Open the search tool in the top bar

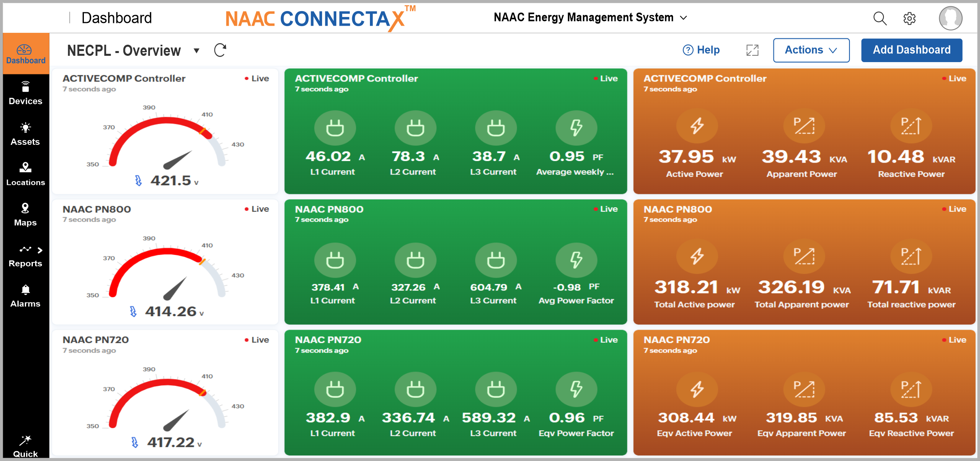pos(879,18)
